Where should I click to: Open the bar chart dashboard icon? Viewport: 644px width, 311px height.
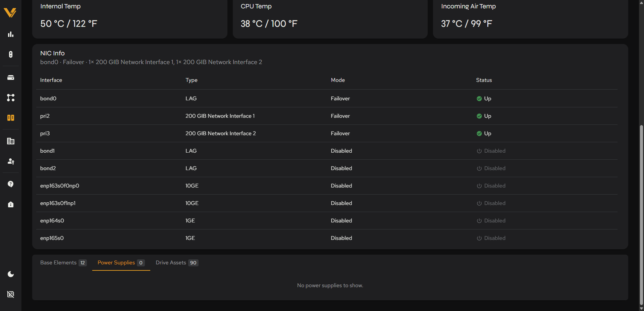click(x=11, y=34)
